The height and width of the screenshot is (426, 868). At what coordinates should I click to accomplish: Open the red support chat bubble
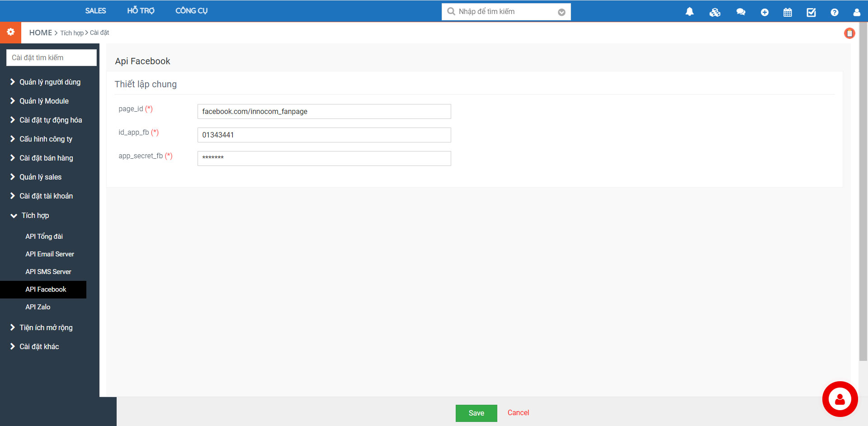coord(840,399)
